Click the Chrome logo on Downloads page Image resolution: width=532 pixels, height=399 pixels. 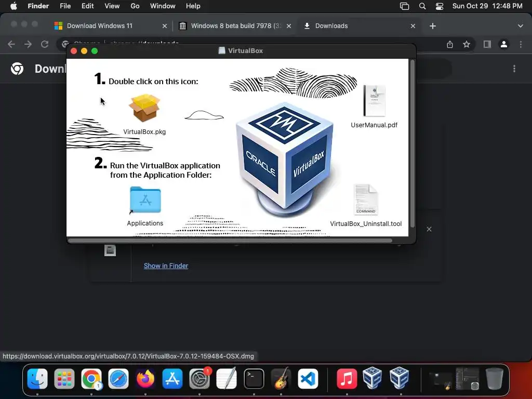click(x=17, y=69)
